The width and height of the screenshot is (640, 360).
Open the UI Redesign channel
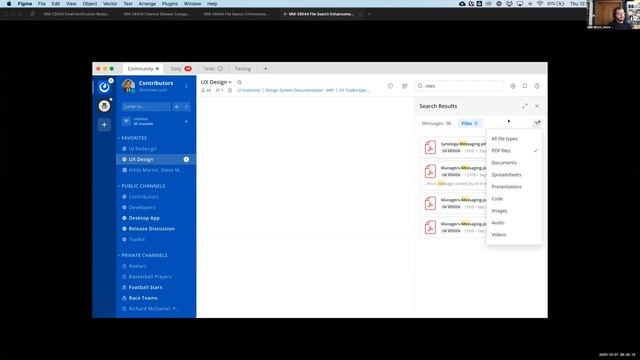click(142, 149)
